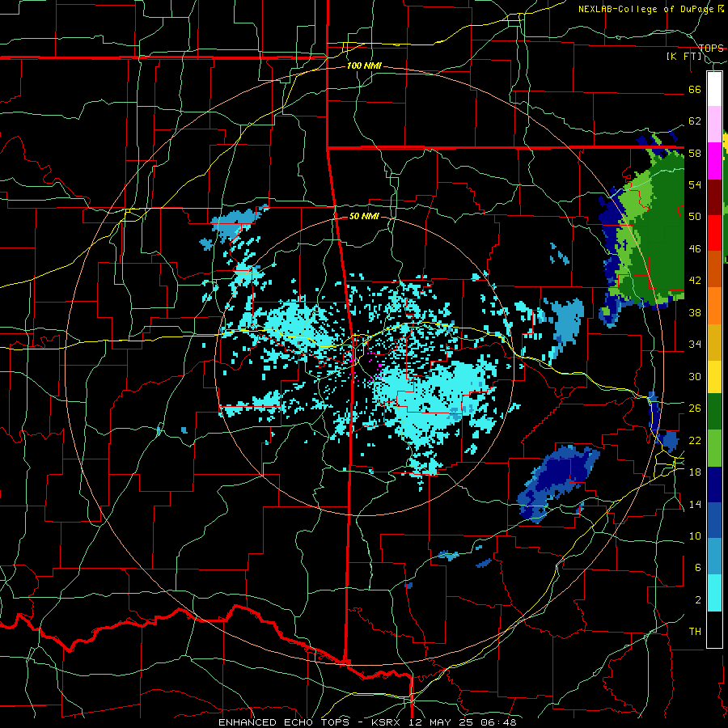Select the "KSRX" radar site identifier
Image resolution: width=728 pixels, height=728 pixels.
click(x=387, y=722)
